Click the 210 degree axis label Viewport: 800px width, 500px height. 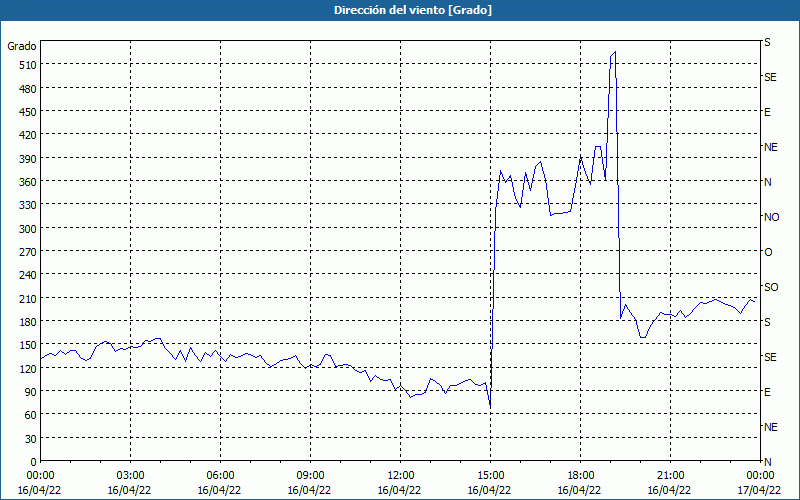(x=27, y=299)
